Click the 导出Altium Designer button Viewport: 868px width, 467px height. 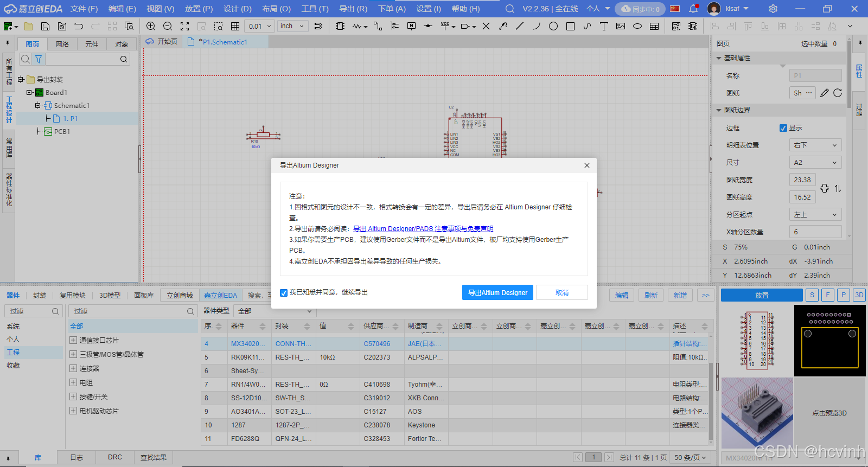[x=497, y=292]
